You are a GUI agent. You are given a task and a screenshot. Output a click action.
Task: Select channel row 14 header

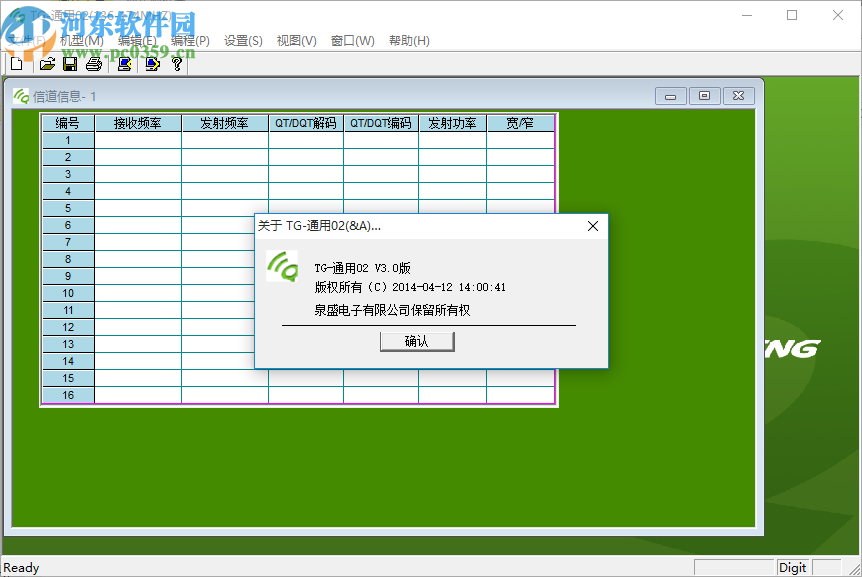point(68,361)
